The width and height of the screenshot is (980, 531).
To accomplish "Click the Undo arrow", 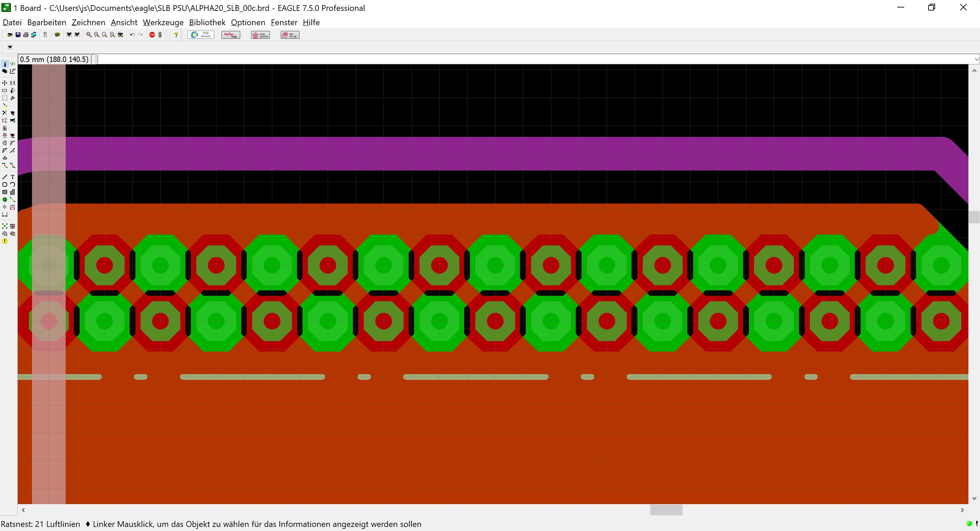I will (x=132, y=35).
